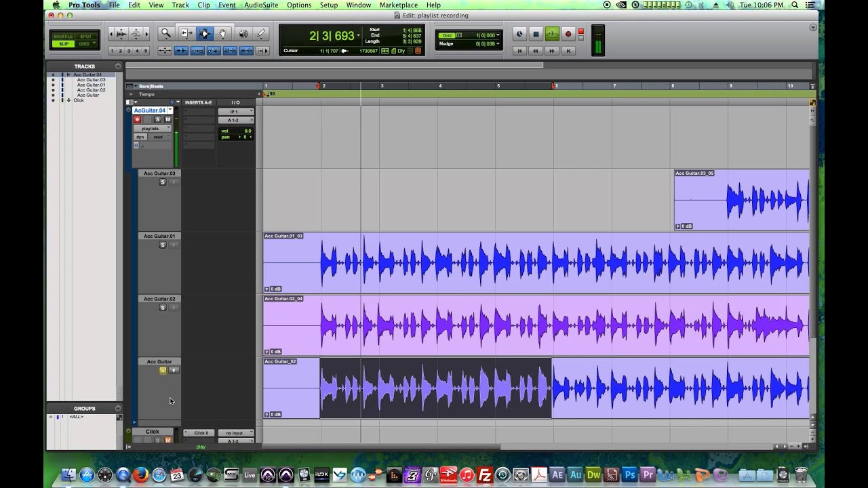This screenshot has width=868, height=488.
Task: Open the AudioSuite menu
Action: tap(261, 5)
